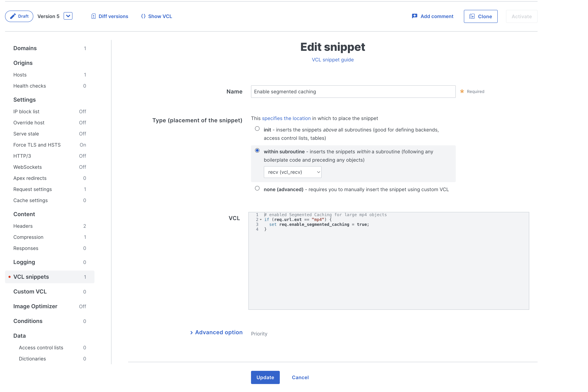Open the specifies the location link
Viewport: 588px width, 392px height.
[x=286, y=118]
